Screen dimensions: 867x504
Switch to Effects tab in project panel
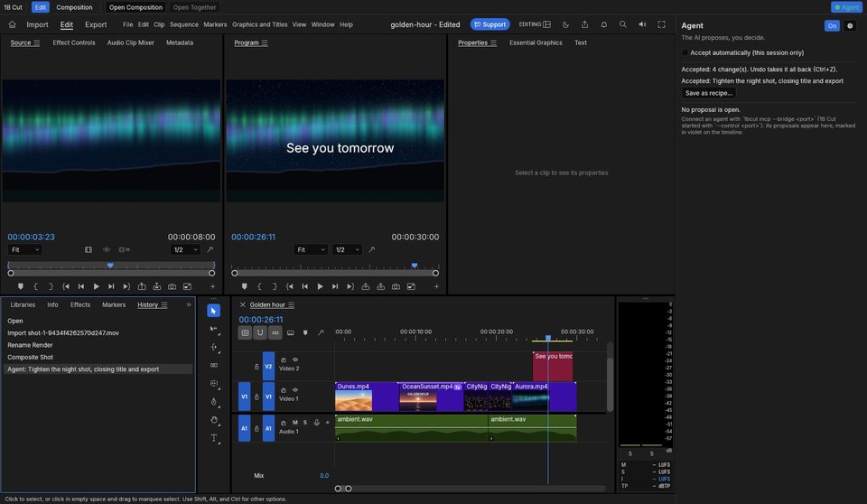(80, 304)
